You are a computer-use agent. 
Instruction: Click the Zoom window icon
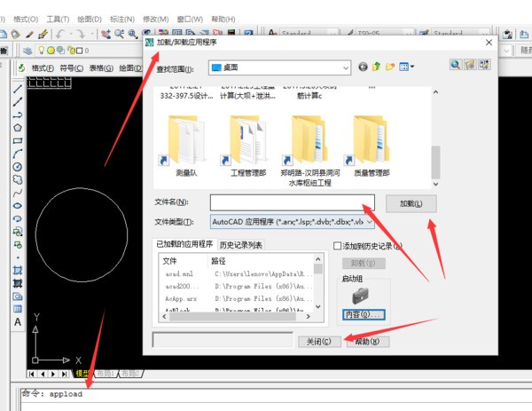point(132,34)
